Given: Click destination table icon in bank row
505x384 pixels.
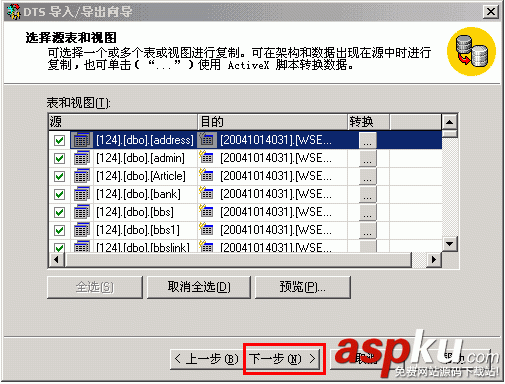Looking at the screenshot, I should point(206,193).
